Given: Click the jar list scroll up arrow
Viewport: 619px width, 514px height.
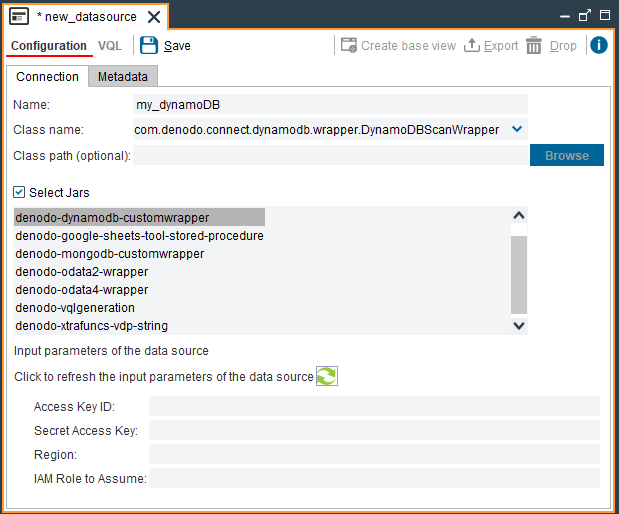Looking at the screenshot, I should click(x=519, y=215).
